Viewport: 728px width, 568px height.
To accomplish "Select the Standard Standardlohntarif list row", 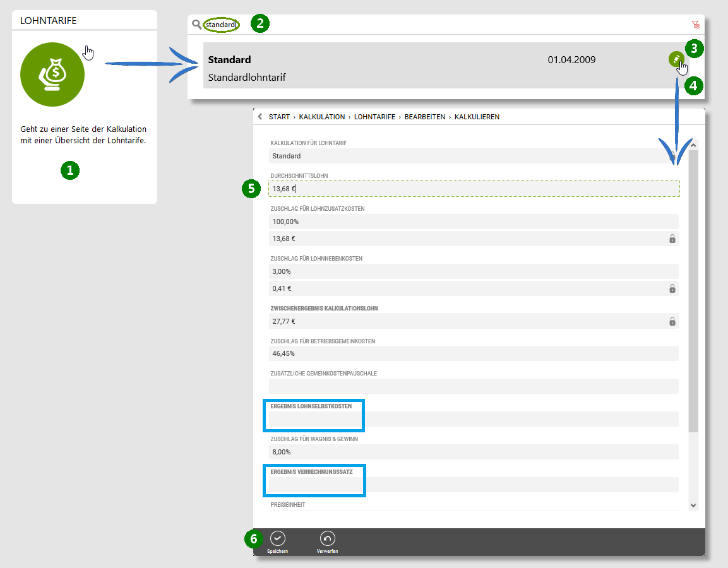I will pos(379,66).
